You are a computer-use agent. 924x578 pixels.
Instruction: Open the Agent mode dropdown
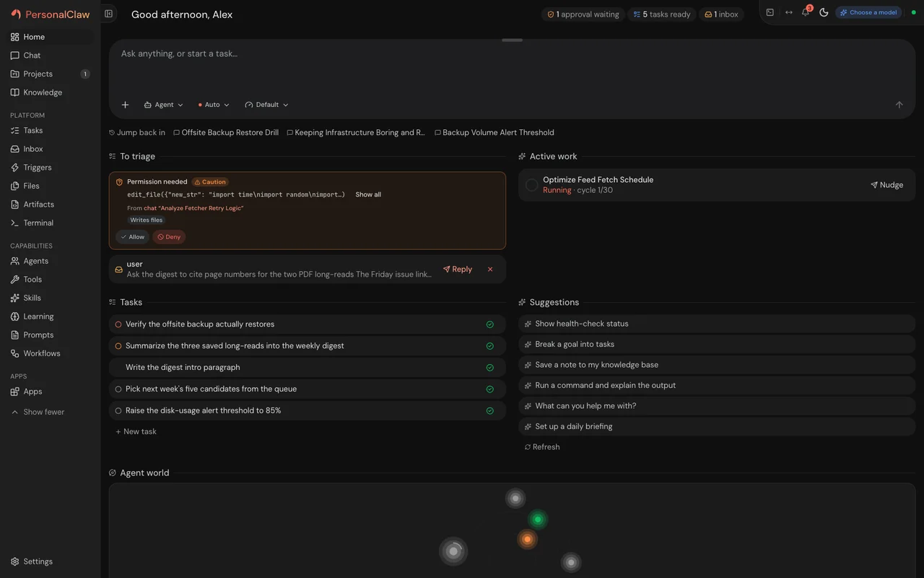[164, 105]
